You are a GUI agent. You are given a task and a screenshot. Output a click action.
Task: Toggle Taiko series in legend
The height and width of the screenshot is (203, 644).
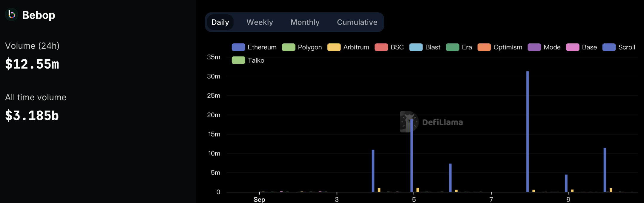pyautogui.click(x=248, y=60)
